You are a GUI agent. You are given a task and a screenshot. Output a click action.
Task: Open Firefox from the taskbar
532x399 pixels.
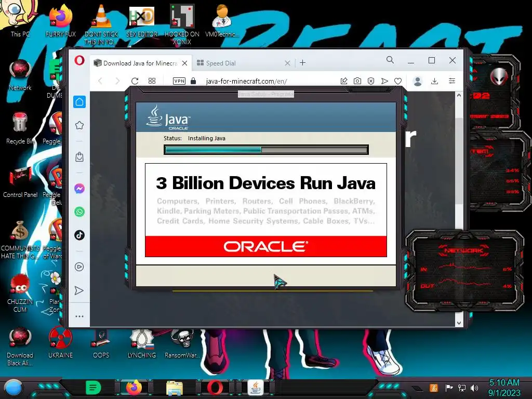point(134,388)
